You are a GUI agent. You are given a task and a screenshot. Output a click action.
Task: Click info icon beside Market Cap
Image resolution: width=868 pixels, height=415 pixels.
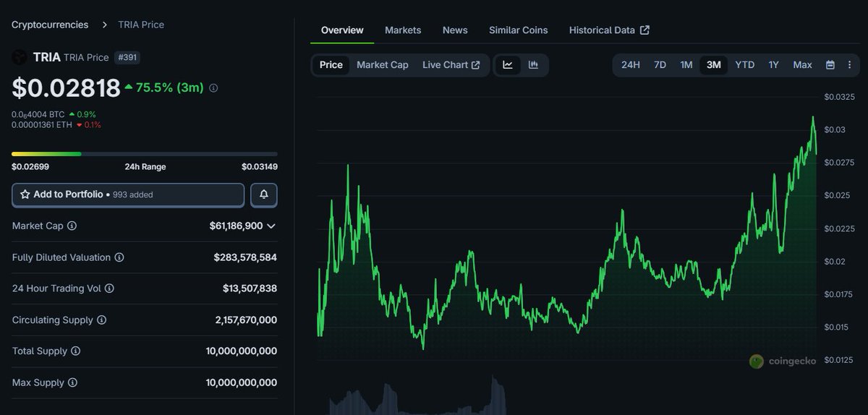pos(72,226)
